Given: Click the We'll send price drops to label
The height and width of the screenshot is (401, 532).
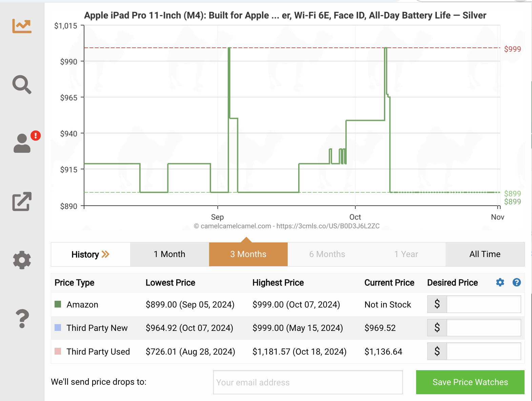Looking at the screenshot, I should [99, 382].
